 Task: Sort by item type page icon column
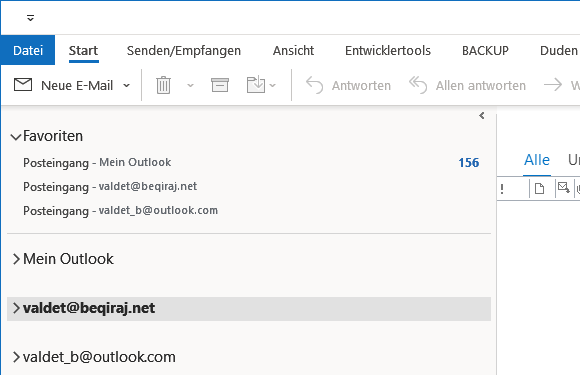[539, 189]
